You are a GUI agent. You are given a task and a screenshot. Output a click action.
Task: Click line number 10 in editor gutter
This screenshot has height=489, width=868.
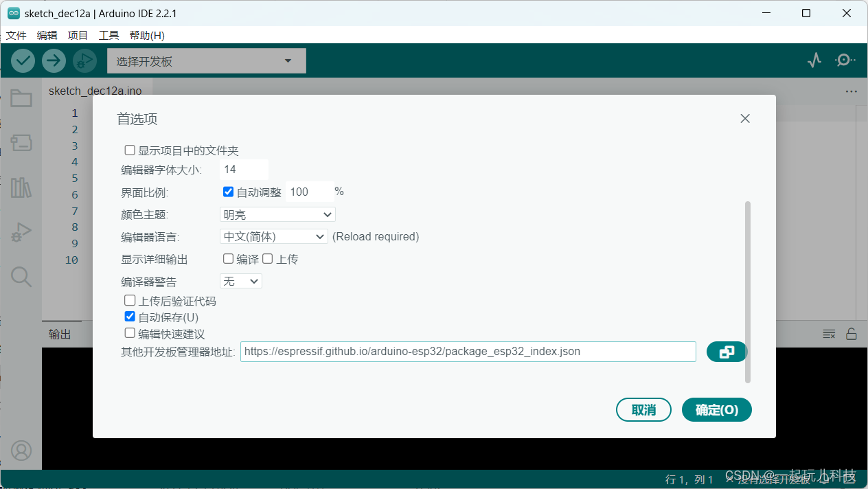coord(71,260)
